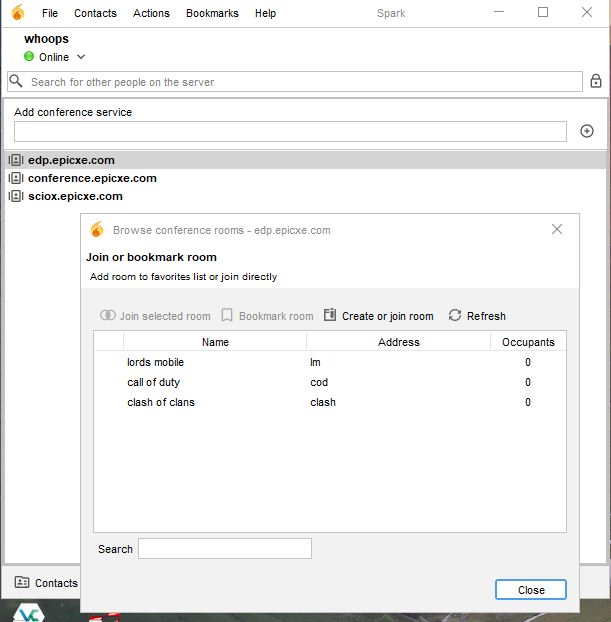Open the Contacts menu
Viewport: 611px width, 622px height.
click(x=95, y=13)
